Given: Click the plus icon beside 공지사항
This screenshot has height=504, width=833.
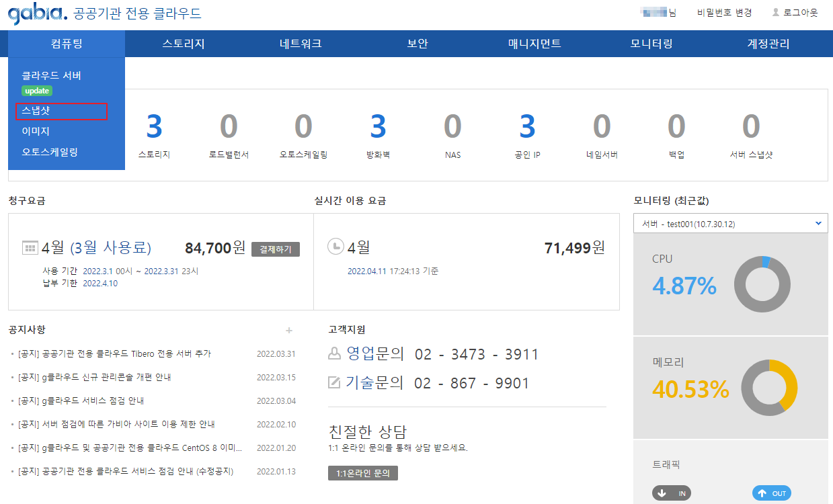Looking at the screenshot, I should (289, 330).
